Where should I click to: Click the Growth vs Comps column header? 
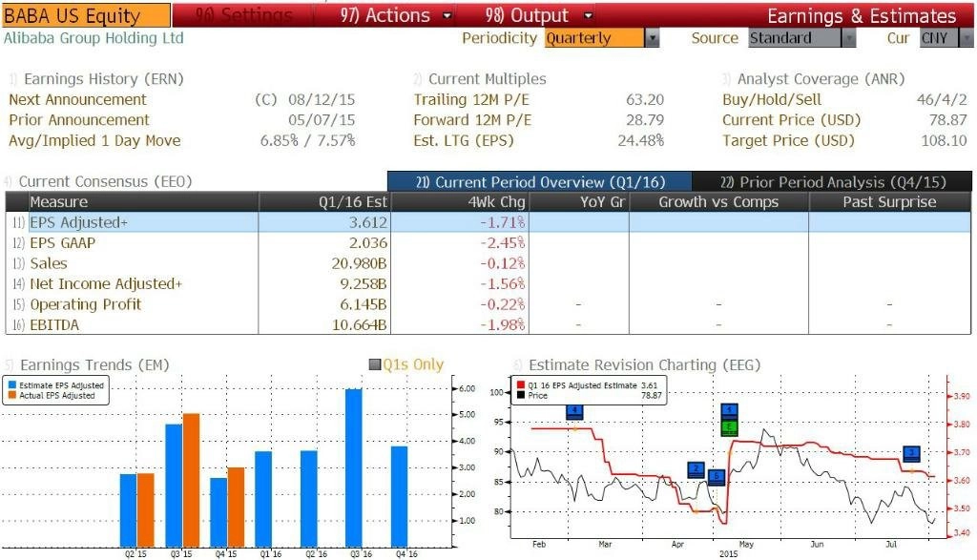(719, 202)
